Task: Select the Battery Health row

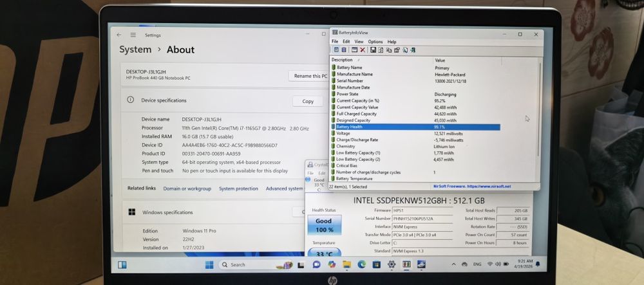Action: point(415,127)
